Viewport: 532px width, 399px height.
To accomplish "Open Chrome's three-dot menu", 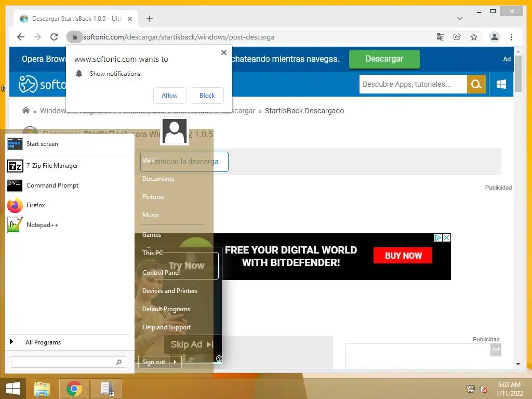I will 511,37.
